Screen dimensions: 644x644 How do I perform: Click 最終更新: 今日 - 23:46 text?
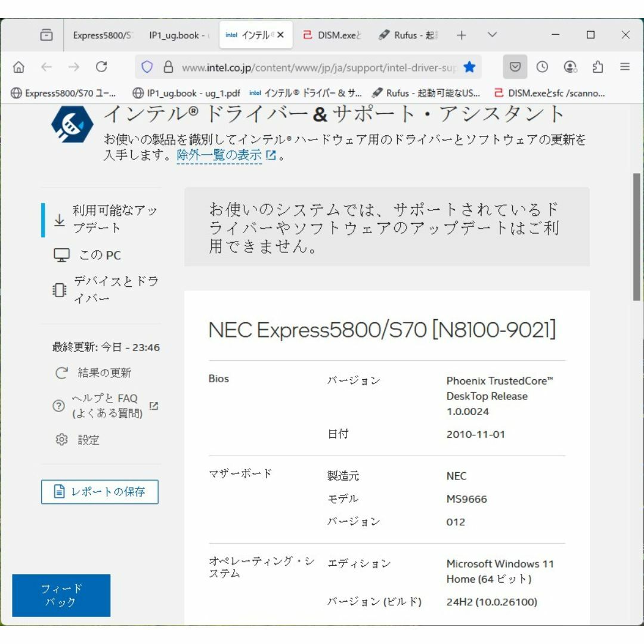click(106, 348)
